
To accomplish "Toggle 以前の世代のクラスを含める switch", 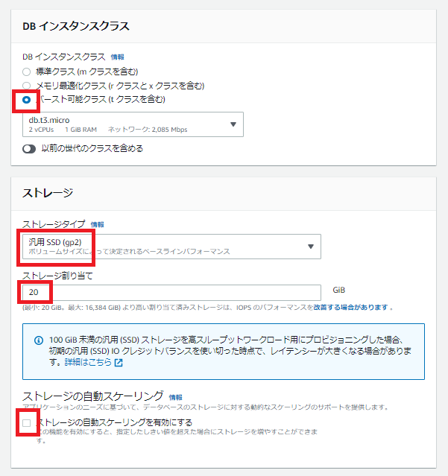I will 30,148.
